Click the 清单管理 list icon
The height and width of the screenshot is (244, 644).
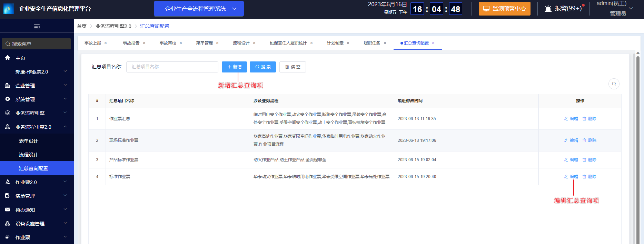pos(8,196)
